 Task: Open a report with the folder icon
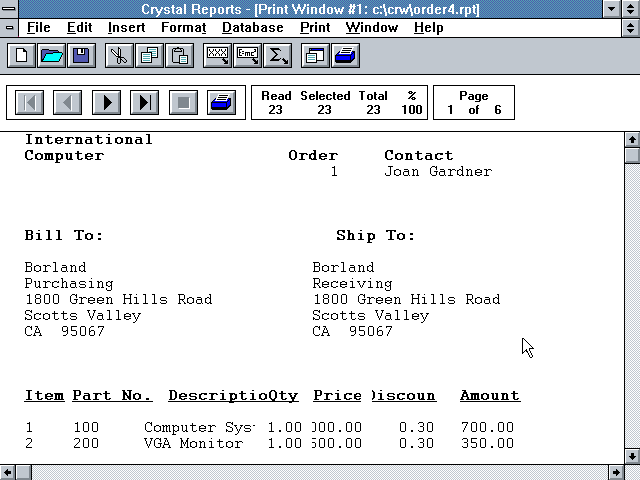pyautogui.click(x=51, y=56)
